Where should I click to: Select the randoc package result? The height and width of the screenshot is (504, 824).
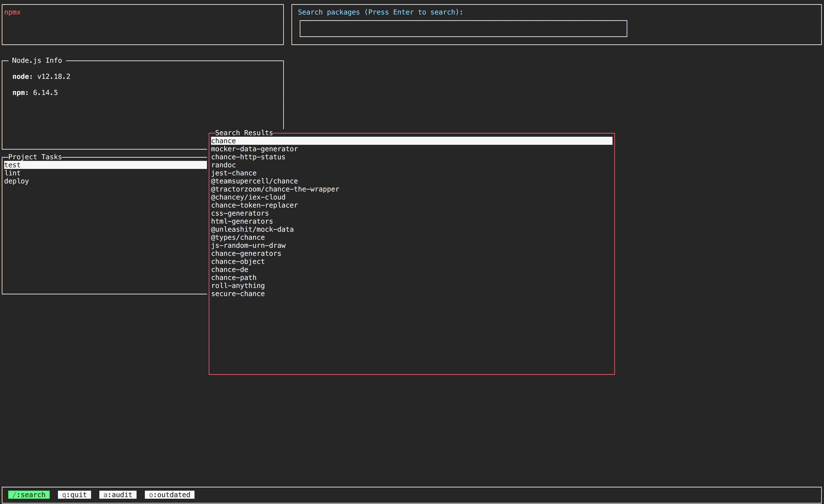pos(223,165)
